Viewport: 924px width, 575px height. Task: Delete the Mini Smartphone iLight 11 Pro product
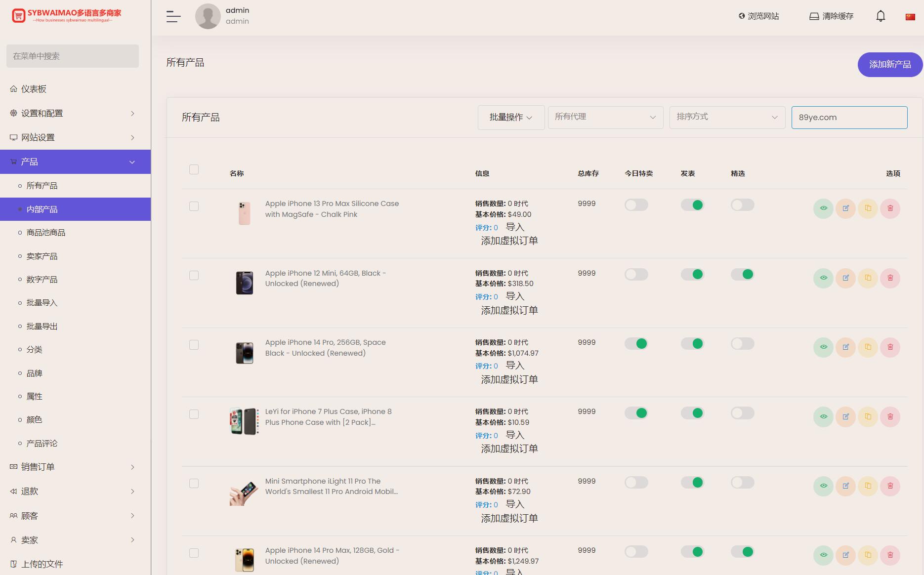(x=890, y=486)
